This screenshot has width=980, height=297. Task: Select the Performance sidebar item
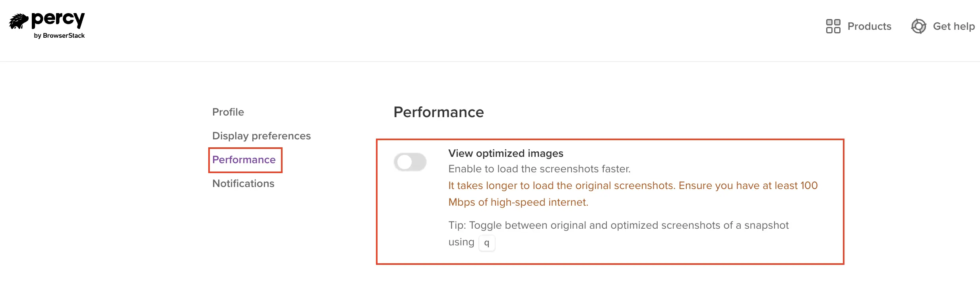[x=244, y=160]
